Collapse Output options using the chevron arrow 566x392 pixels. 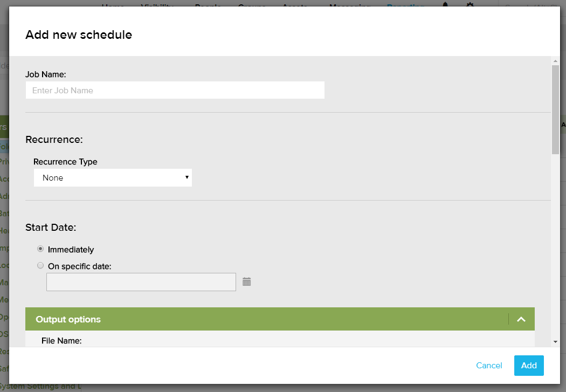point(521,319)
